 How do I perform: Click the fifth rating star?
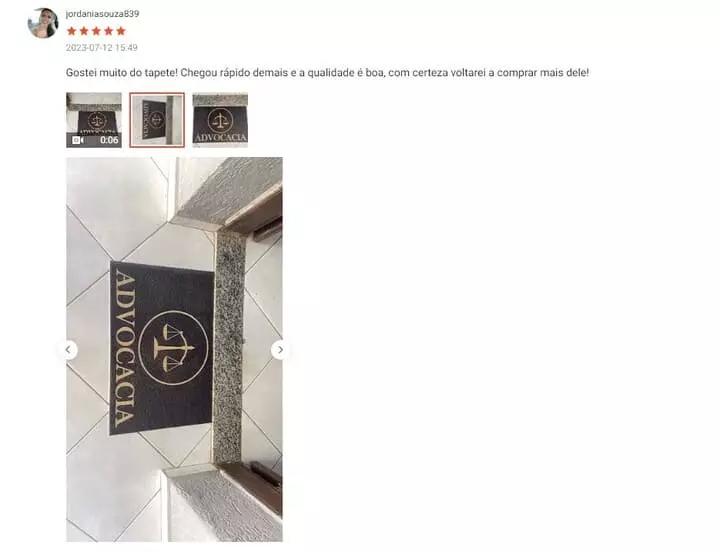(121, 31)
